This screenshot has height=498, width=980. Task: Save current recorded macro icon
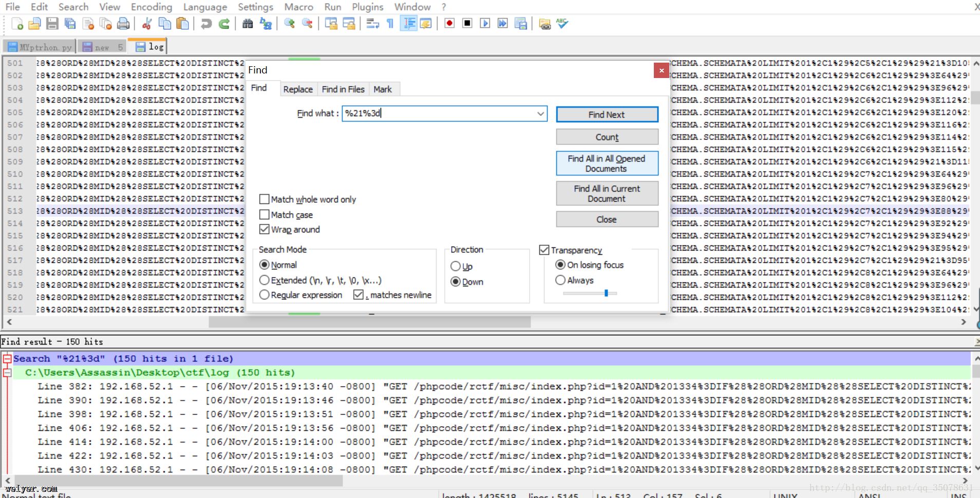click(x=521, y=24)
